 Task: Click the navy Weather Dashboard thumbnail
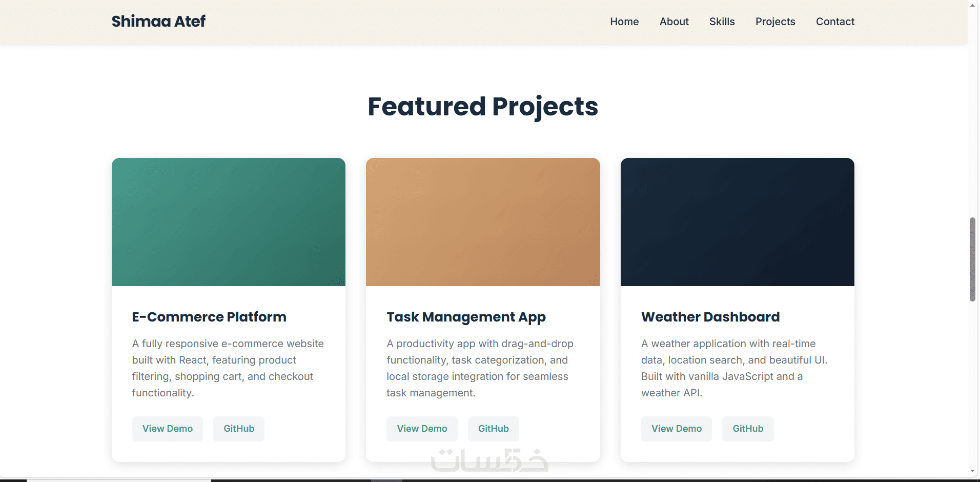[738, 222]
